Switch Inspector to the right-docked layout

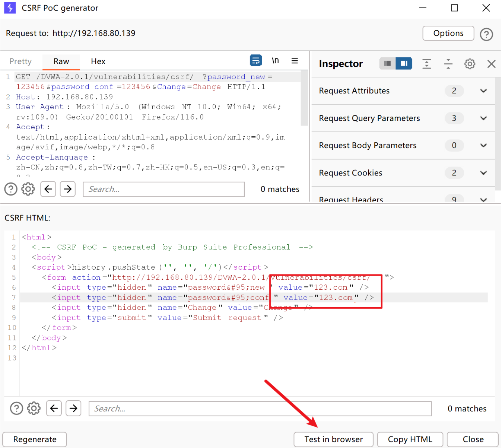[x=404, y=64]
